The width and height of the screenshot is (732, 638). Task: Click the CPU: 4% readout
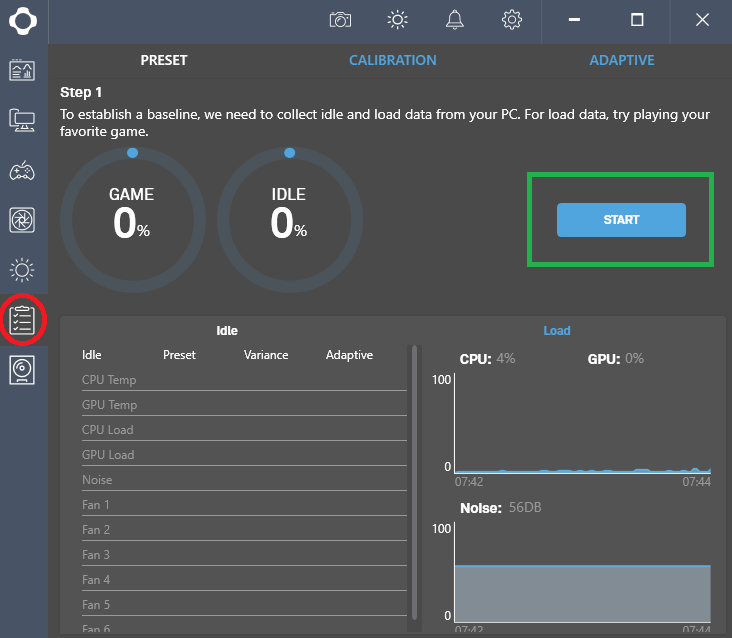point(487,359)
